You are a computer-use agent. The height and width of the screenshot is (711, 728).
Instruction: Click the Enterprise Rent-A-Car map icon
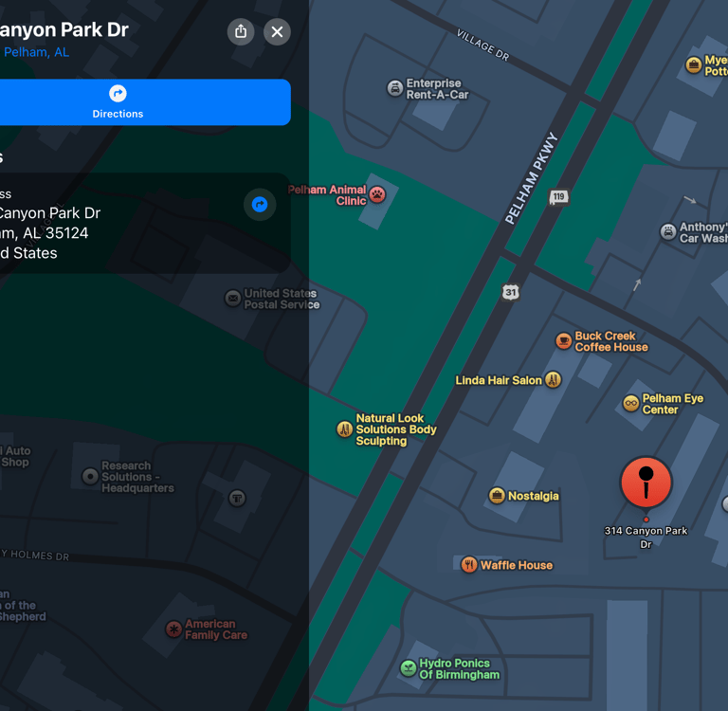tap(395, 88)
